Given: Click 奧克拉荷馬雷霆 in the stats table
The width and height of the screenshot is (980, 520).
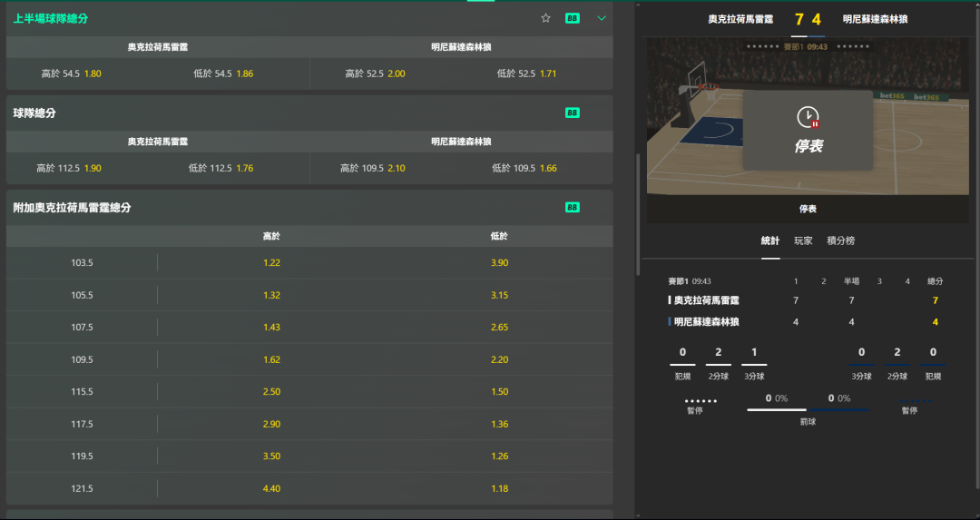Looking at the screenshot, I should pos(706,300).
